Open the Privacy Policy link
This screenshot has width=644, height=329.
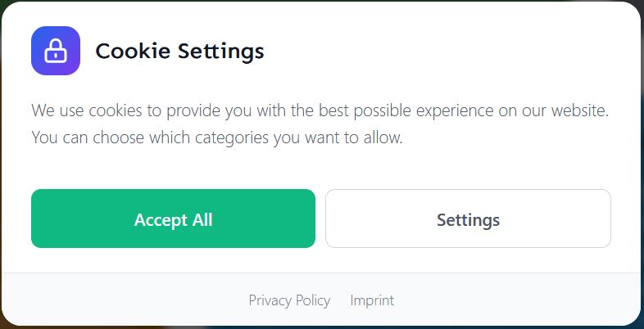click(289, 300)
